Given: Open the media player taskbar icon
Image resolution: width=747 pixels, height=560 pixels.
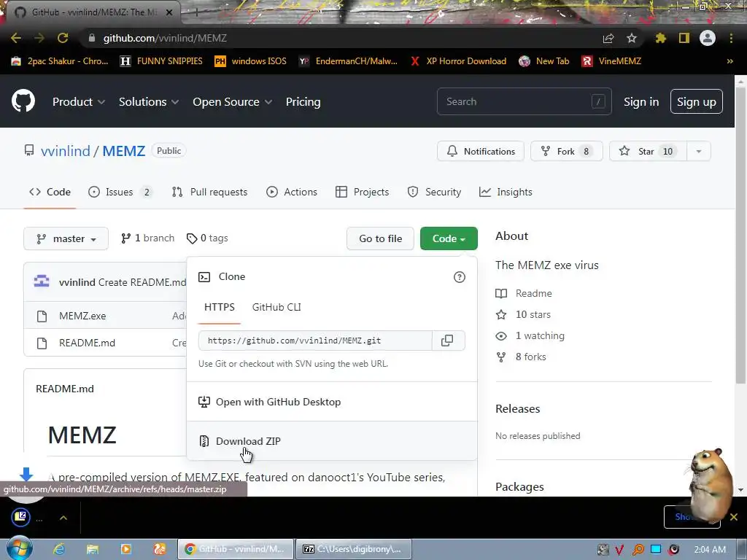Looking at the screenshot, I should coord(125,549).
